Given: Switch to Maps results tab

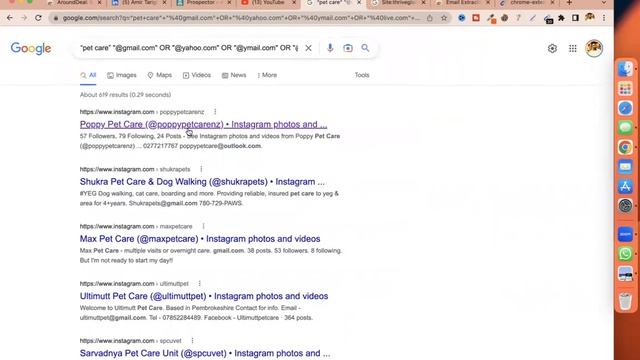Looking at the screenshot, I should point(160,75).
